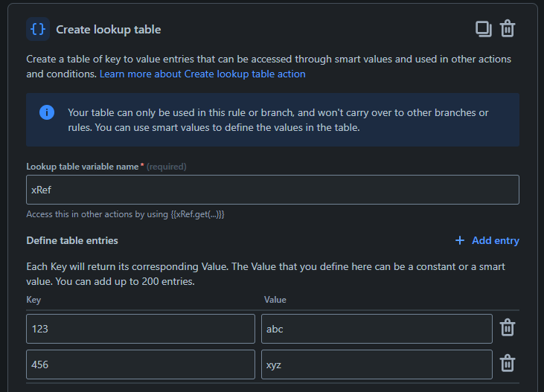This screenshot has width=544, height=392.
Task: Delete the Create lookup table action
Action: click(508, 29)
